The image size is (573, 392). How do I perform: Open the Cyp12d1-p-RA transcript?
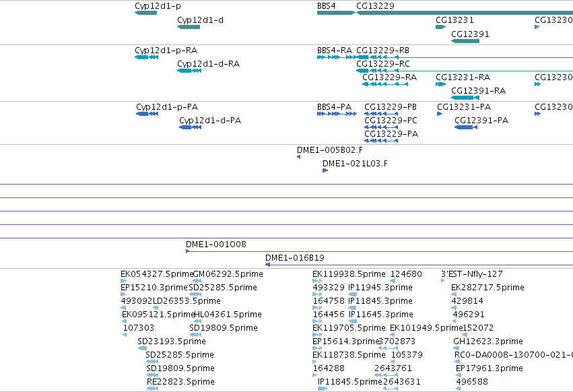(147, 57)
